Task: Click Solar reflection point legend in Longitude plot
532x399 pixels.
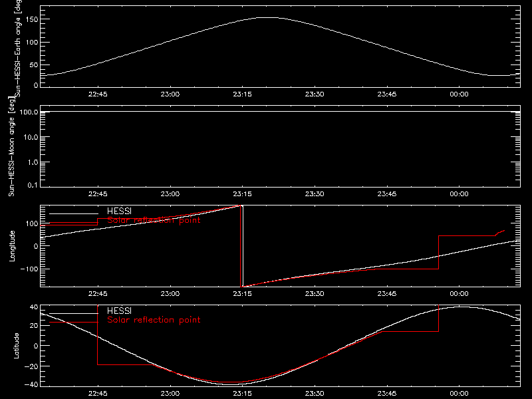Action: pyautogui.click(x=154, y=220)
